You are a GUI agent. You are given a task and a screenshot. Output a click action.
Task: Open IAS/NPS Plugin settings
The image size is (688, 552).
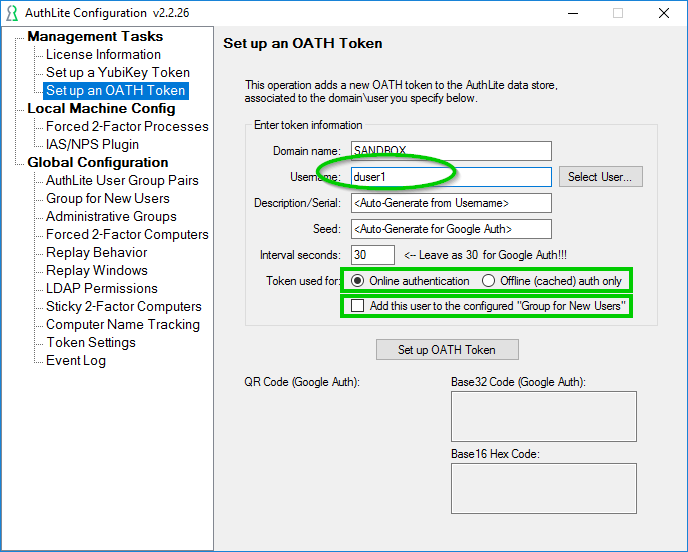92,144
